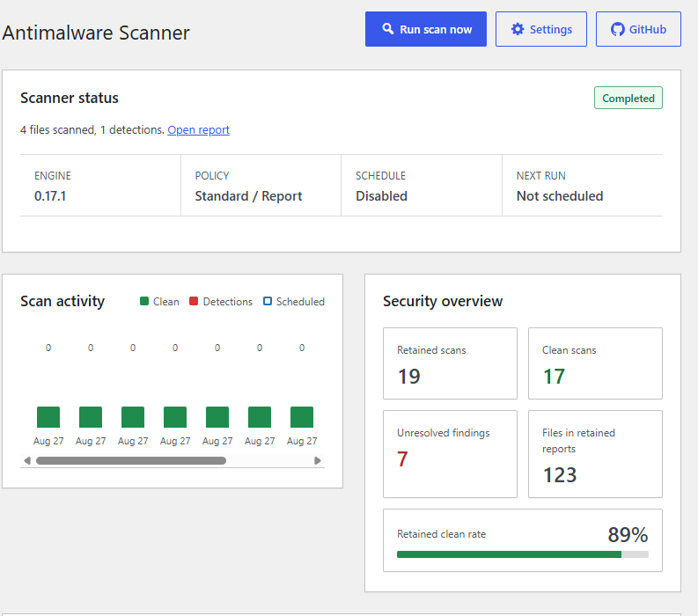Click the Not scheduled next run value
The height and width of the screenshot is (616, 698).
tap(560, 196)
